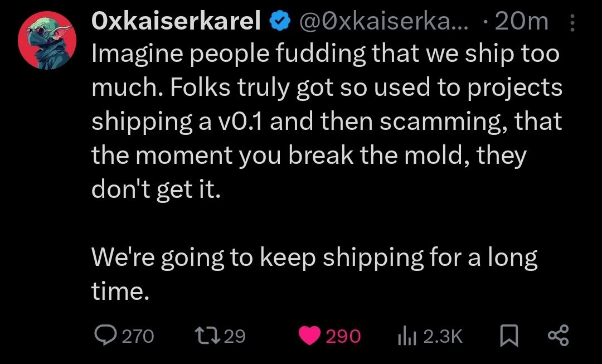Viewport: 602px width, 364px height.
Task: Open the reply speech bubble icon
Action: [104, 335]
